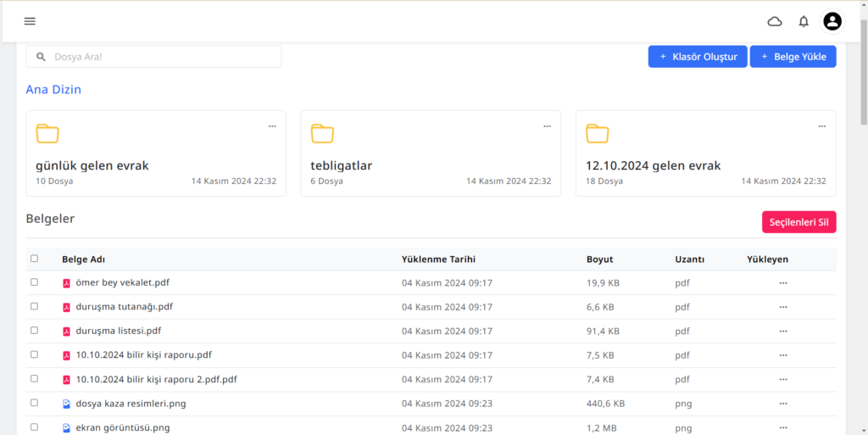
Task: Expand three-dot menu on 12.10.2024 gelen evrak
Action: (821, 126)
